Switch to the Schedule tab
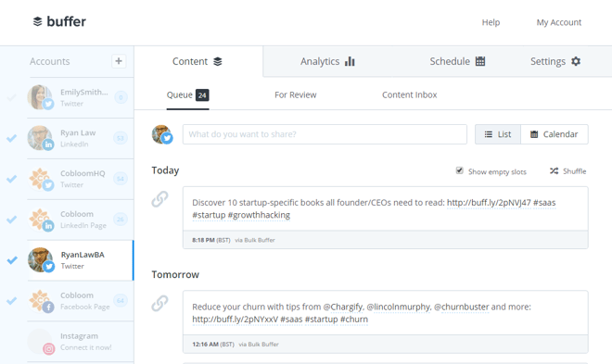This screenshot has height=364, width=612. coord(457,61)
